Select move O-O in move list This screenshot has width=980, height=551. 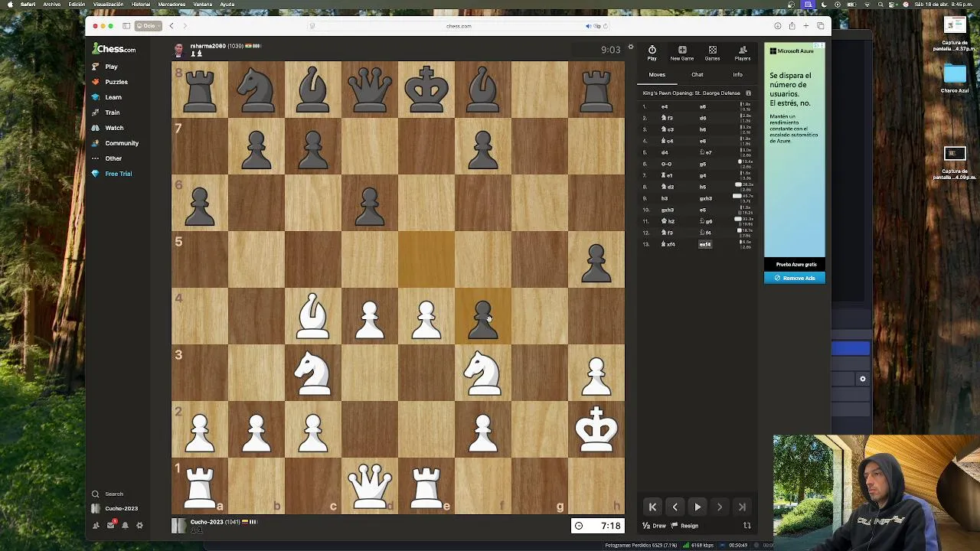coord(666,164)
